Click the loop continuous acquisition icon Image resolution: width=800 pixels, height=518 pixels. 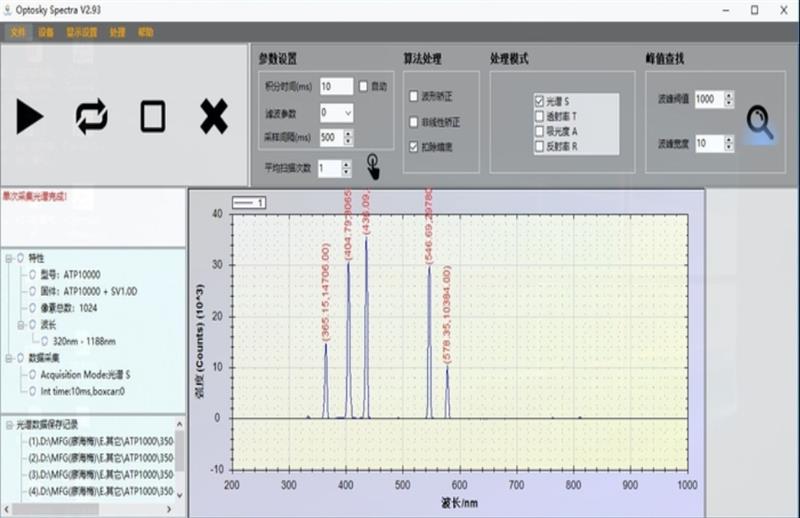pos(91,117)
